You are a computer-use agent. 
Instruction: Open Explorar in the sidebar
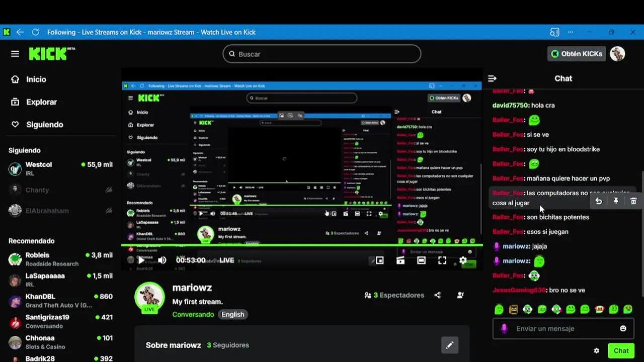pos(34,102)
